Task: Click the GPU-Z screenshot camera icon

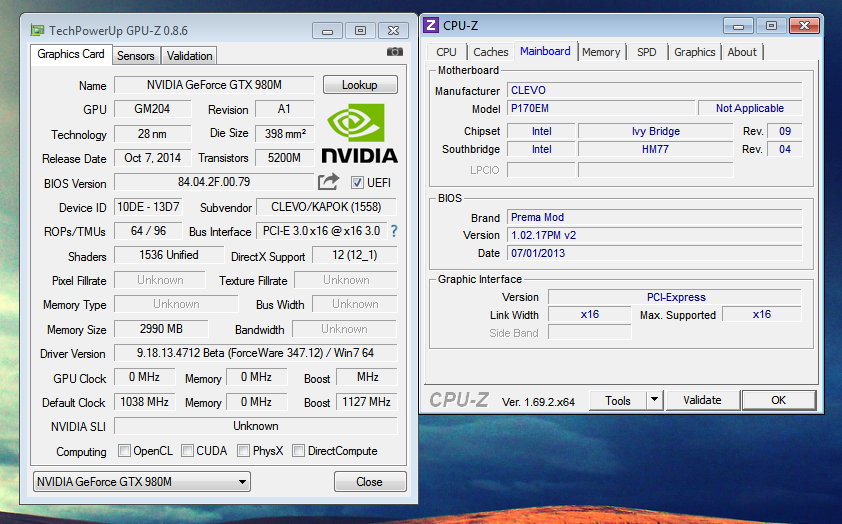Action: click(x=395, y=52)
